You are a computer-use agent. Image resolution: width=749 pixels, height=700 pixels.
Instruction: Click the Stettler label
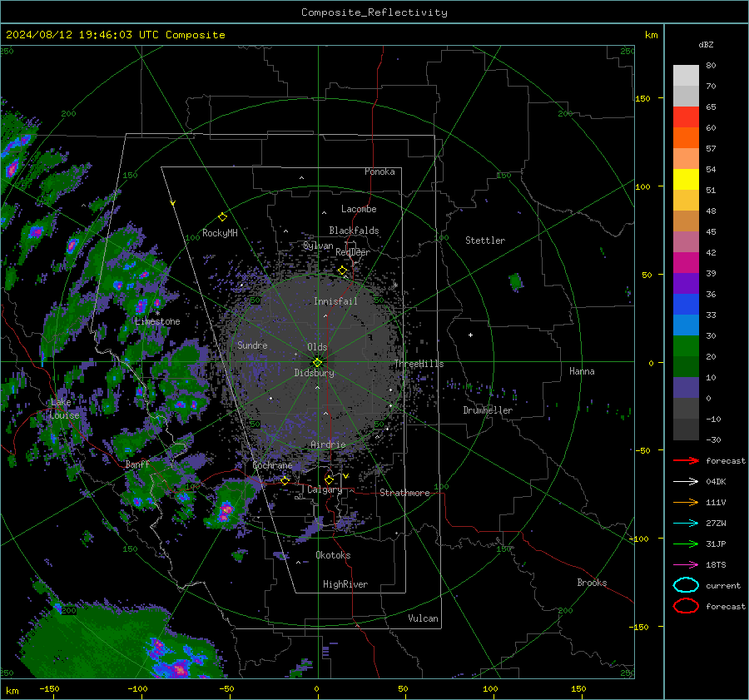click(x=485, y=241)
